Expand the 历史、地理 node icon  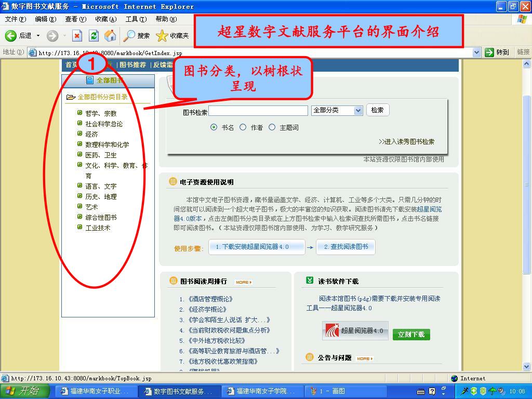pyautogui.click(x=79, y=196)
